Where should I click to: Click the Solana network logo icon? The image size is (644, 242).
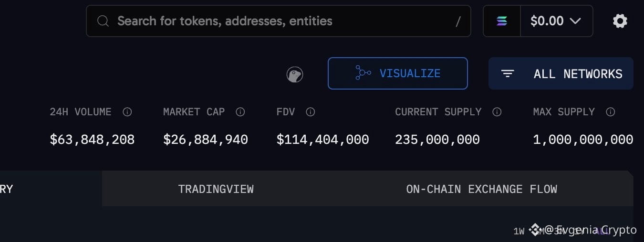502,21
